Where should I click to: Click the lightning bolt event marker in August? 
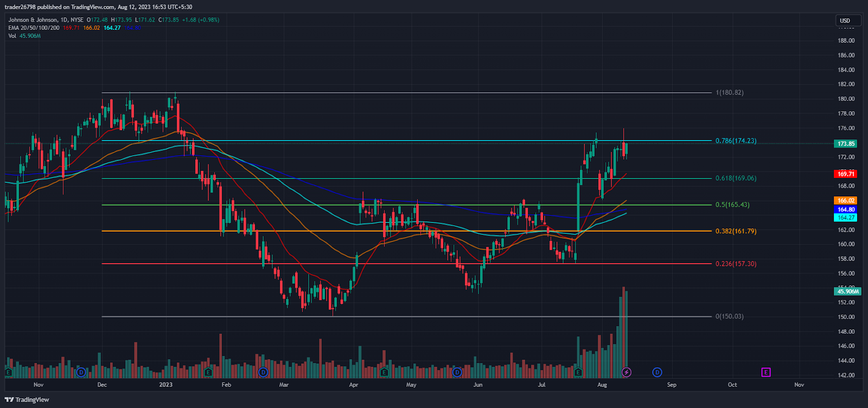tap(627, 372)
